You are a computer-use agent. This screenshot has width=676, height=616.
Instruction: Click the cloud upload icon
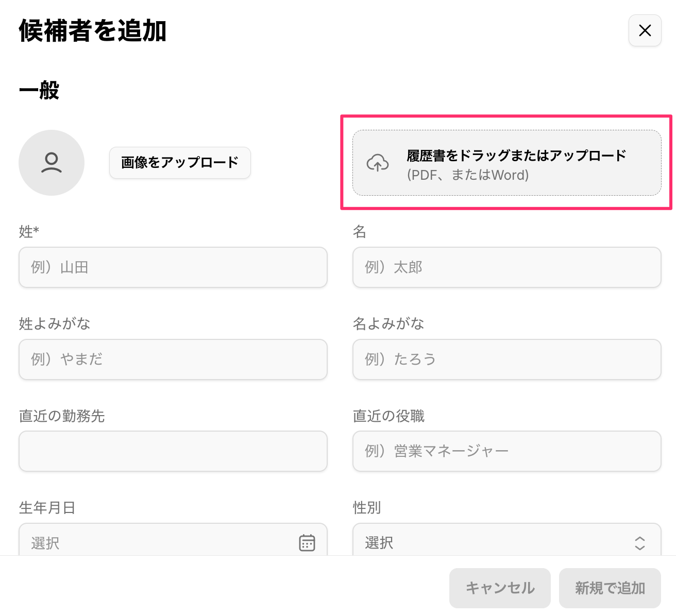[x=378, y=163]
